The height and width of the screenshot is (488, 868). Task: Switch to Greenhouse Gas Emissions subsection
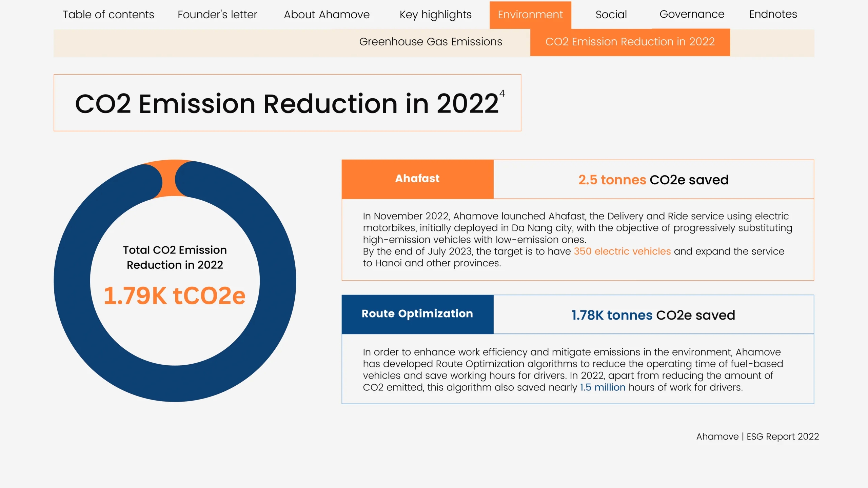(x=431, y=42)
